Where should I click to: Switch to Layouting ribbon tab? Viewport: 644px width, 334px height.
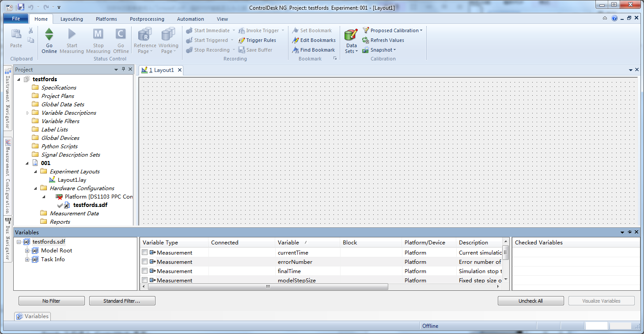pyautogui.click(x=72, y=19)
